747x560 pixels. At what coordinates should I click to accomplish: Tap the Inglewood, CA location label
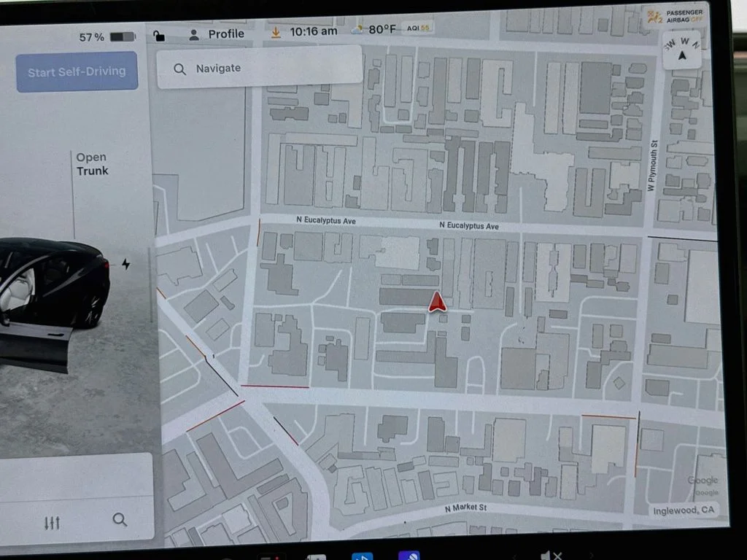(683, 510)
